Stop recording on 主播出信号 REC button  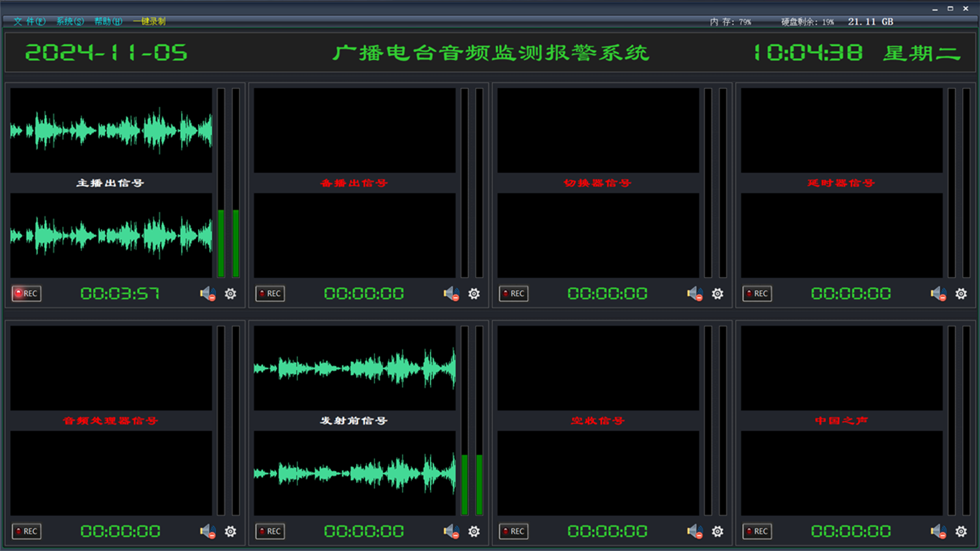tap(27, 293)
